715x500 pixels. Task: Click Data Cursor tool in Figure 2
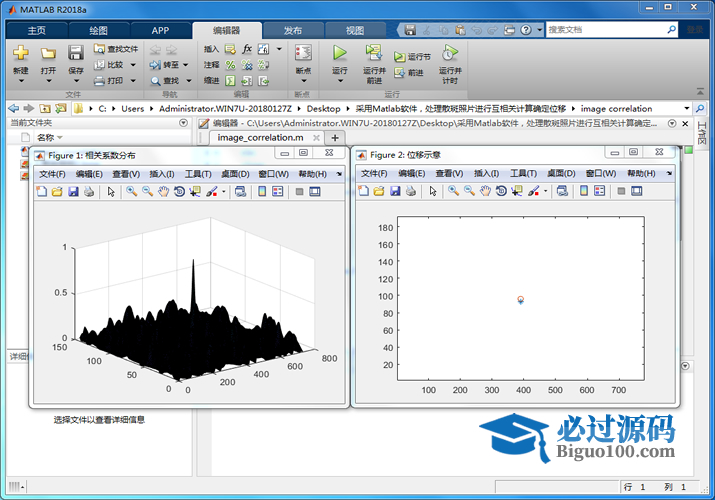(x=517, y=191)
